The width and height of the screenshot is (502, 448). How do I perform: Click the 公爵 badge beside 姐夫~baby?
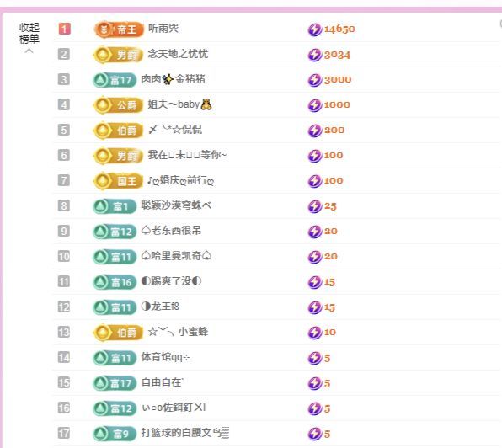click(x=118, y=105)
